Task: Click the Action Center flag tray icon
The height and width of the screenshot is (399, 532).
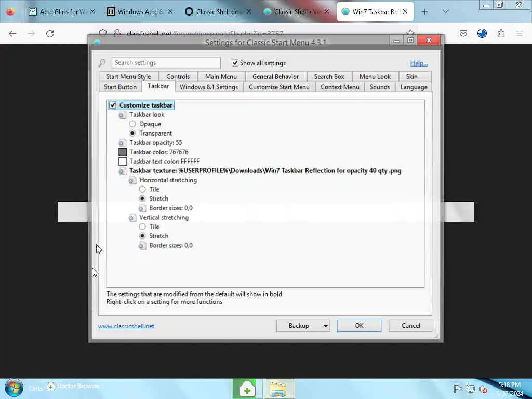Action: click(457, 389)
